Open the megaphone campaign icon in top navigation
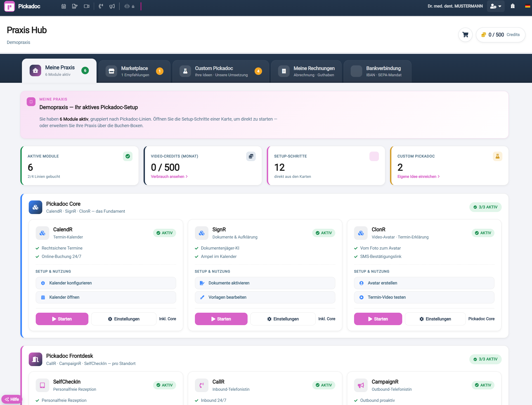Image resolution: width=532 pixels, height=405 pixels. (x=112, y=6)
